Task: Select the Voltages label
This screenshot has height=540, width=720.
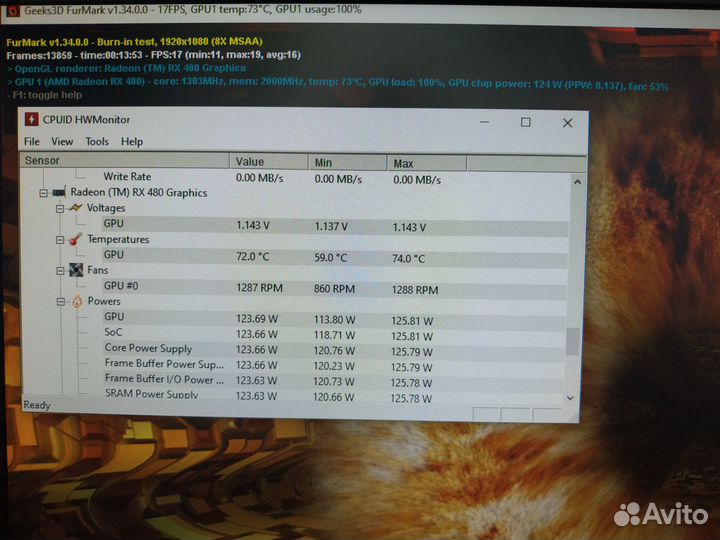Action: click(106, 208)
